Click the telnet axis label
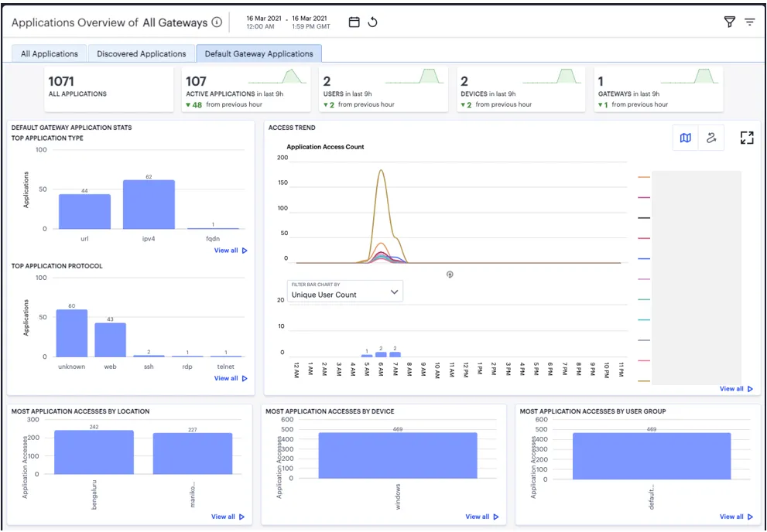The width and height of the screenshot is (767, 532). coord(225,367)
